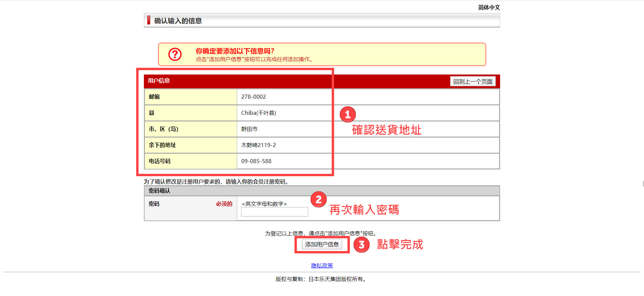Click the numbered circle 2 marker
The width and height of the screenshot is (644, 296).
tap(318, 200)
